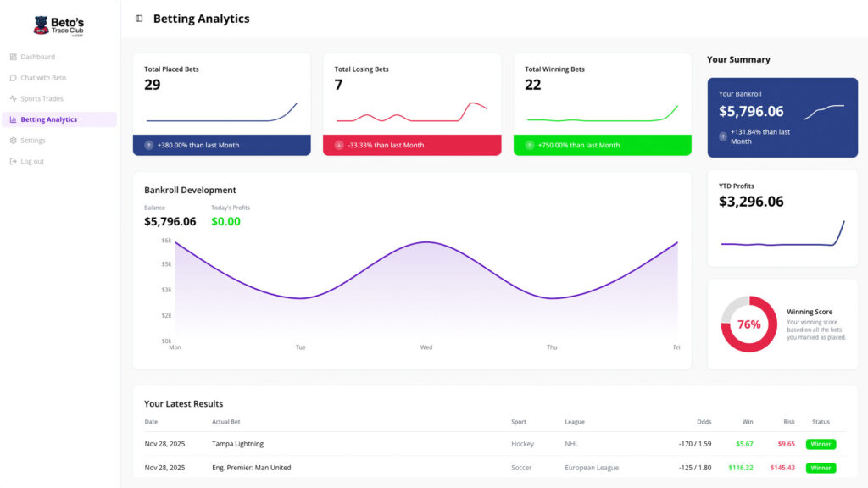Click the Sports Trades pulse icon

13,98
